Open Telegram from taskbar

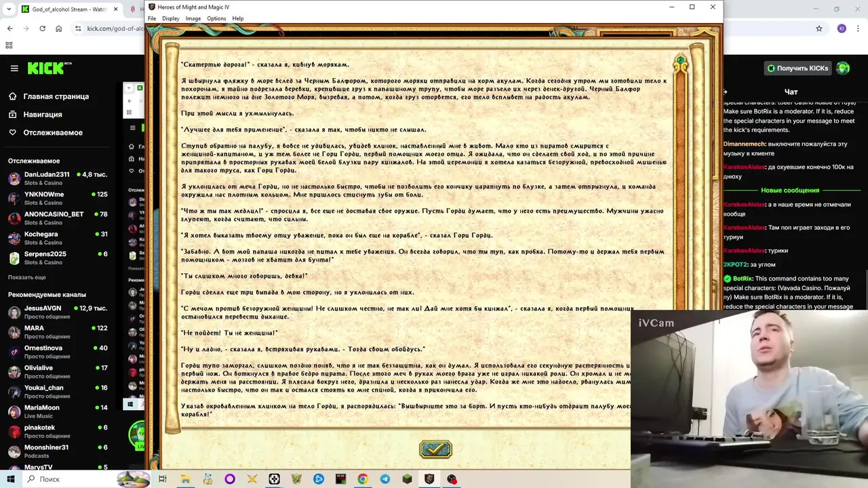pyautogui.click(x=384, y=479)
